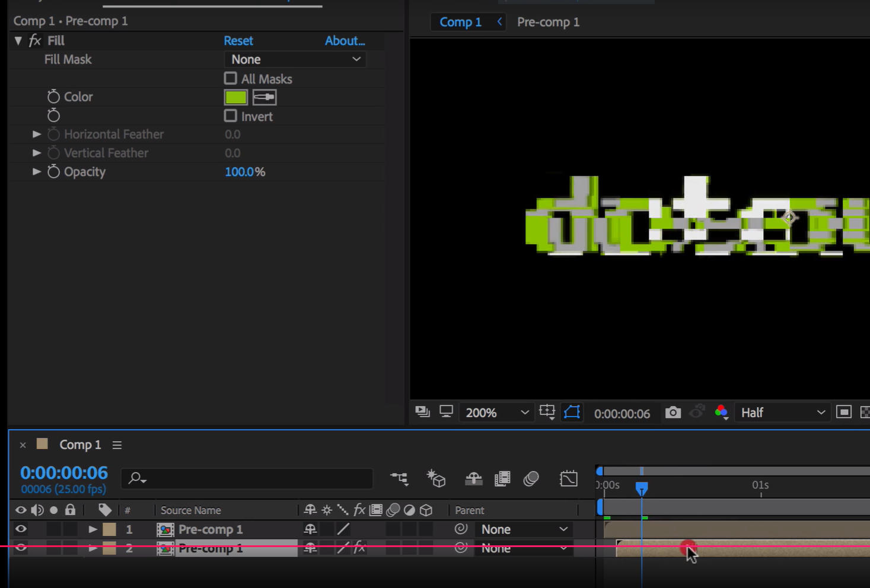The width and height of the screenshot is (870, 588).
Task: Click the timeline layer search field
Action: [247, 478]
